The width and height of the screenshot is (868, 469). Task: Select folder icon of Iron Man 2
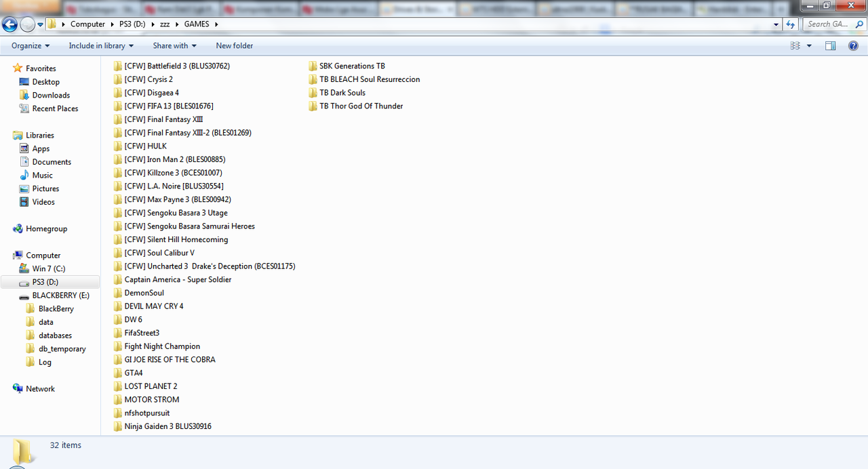tap(118, 159)
